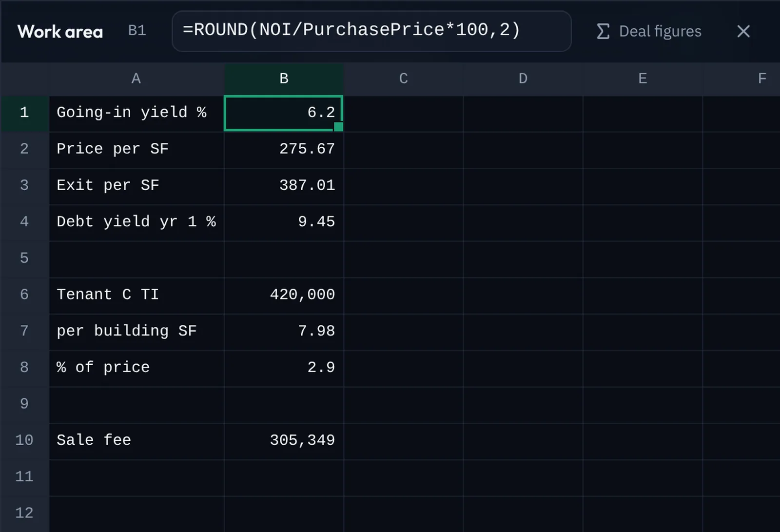The image size is (780, 532).
Task: Select column C header
Action: coord(403,79)
